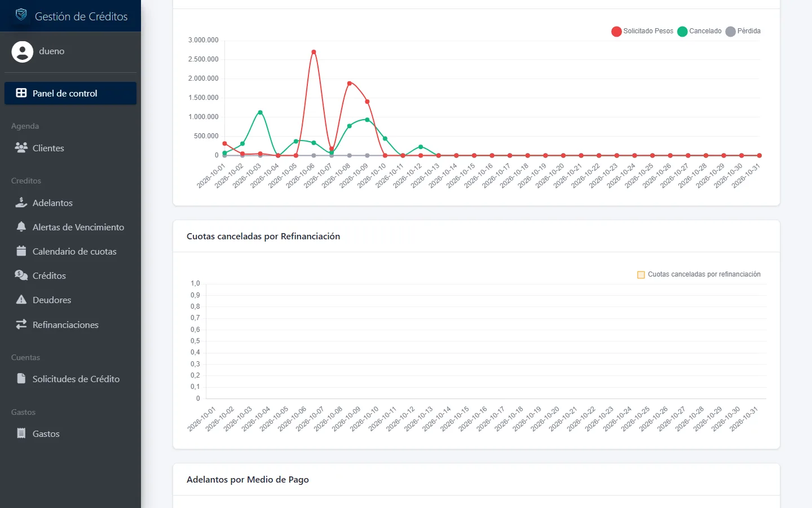Toggle the Solicitado Pesos legend series
This screenshot has height=508, width=812.
point(642,31)
